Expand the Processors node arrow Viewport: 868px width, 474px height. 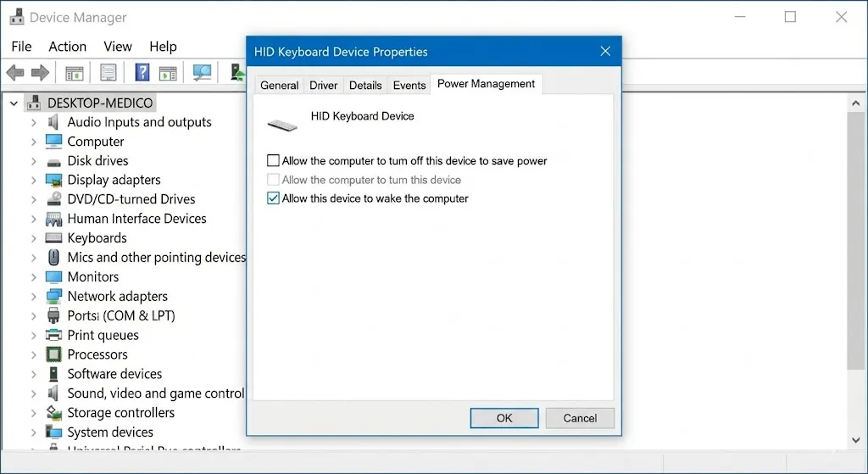tap(34, 355)
